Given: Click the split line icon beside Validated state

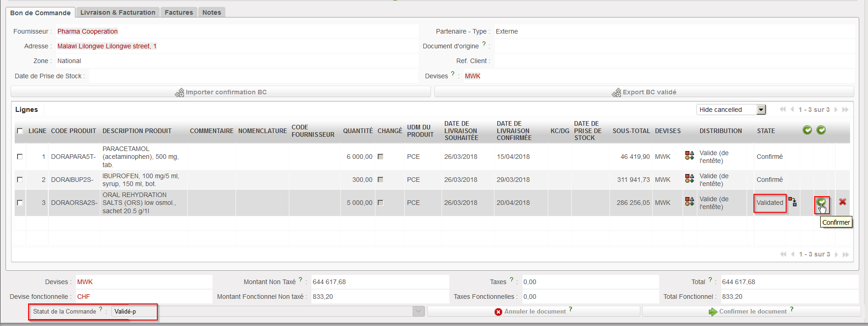Looking at the screenshot, I should [x=793, y=202].
